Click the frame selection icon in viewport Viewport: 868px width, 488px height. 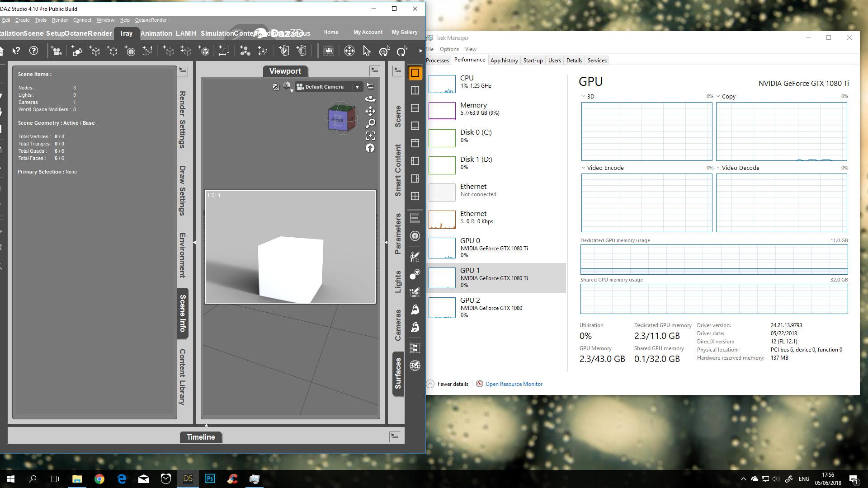point(370,136)
